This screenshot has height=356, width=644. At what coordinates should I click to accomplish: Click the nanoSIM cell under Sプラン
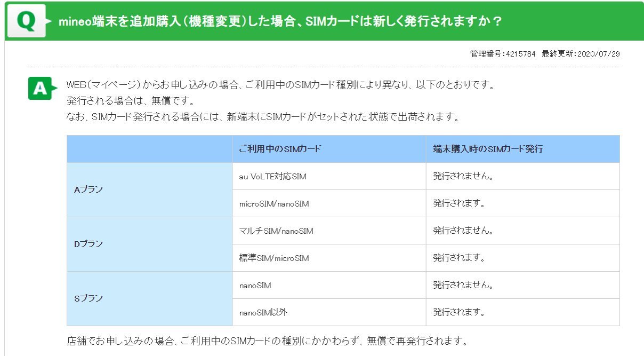click(329, 285)
